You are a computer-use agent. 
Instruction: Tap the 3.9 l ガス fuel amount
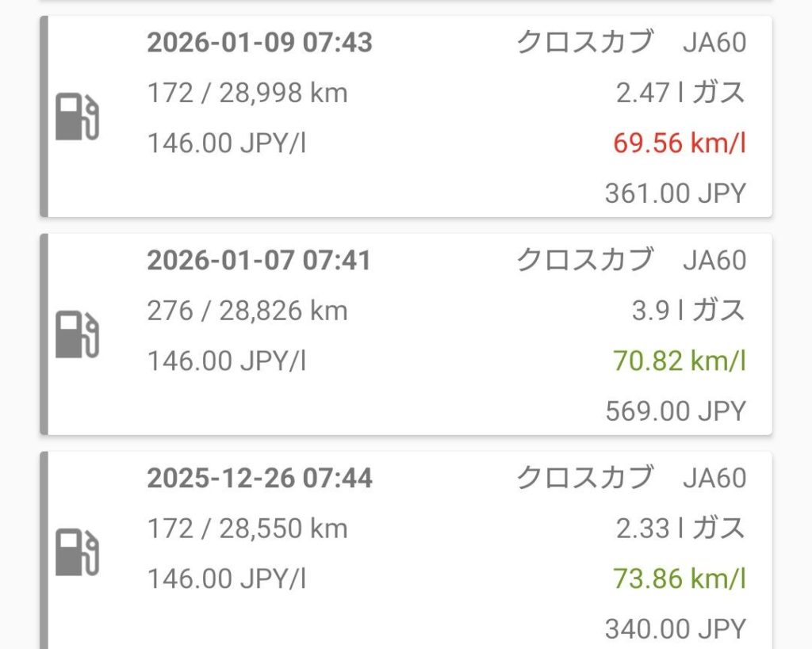click(x=688, y=311)
